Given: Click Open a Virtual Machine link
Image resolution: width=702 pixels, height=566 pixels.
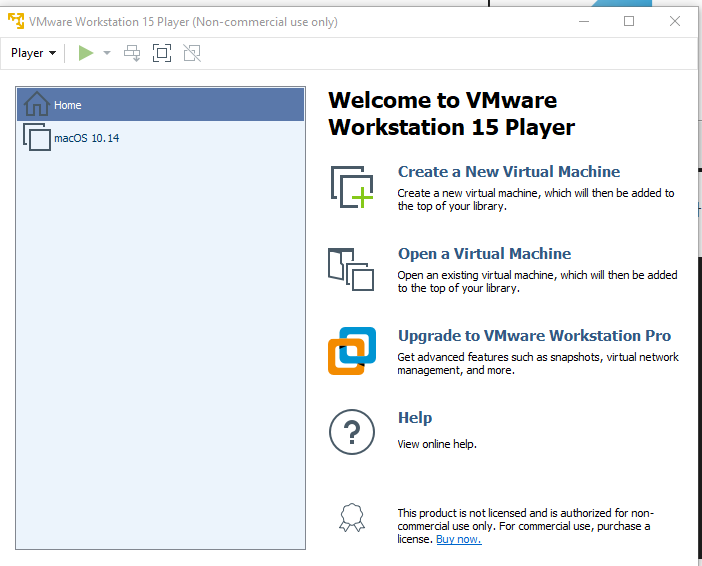Looking at the screenshot, I should point(484,253).
